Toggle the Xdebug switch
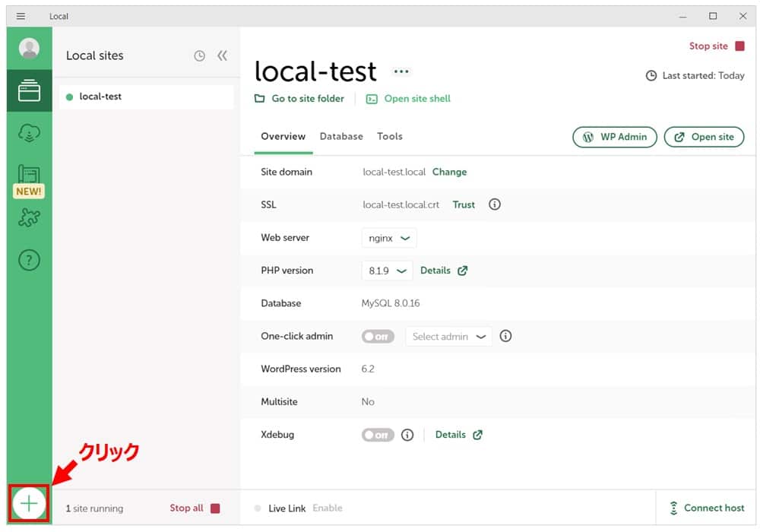This screenshot has height=532, width=760. 378,435
